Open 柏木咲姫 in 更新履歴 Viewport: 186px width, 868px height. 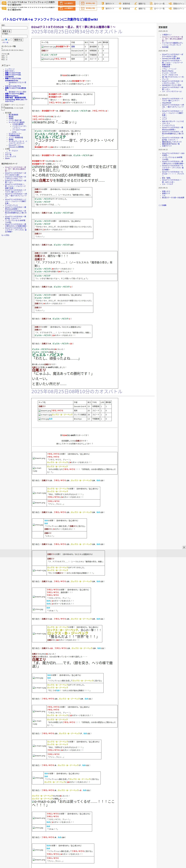pos(165,47)
